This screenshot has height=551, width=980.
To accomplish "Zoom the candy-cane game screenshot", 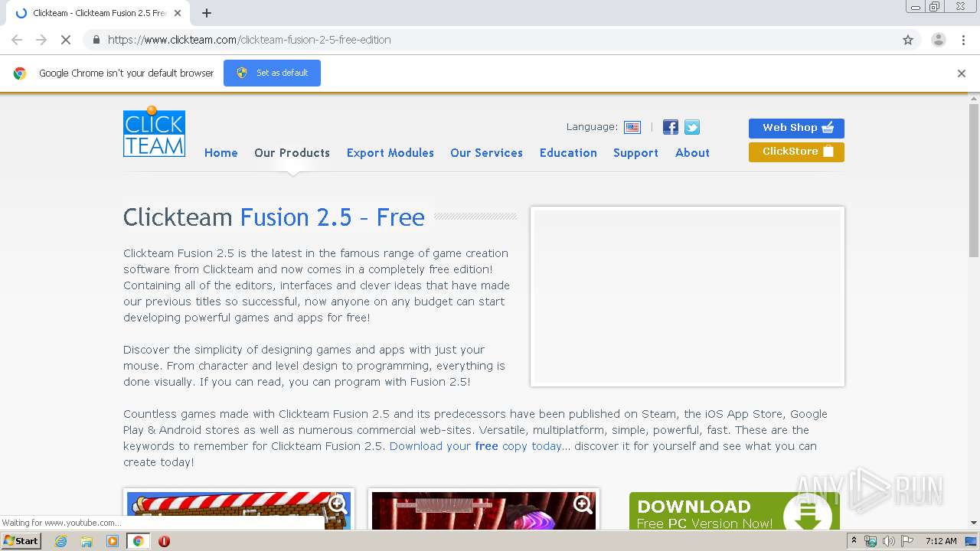I will pyautogui.click(x=338, y=504).
